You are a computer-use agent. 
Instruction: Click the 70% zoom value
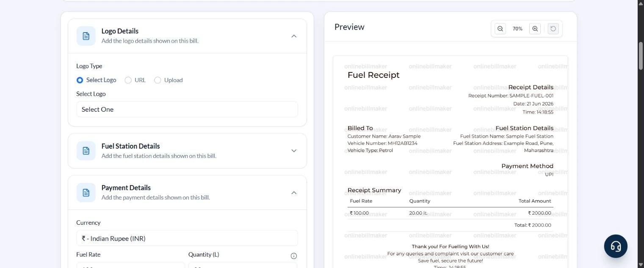517,29
